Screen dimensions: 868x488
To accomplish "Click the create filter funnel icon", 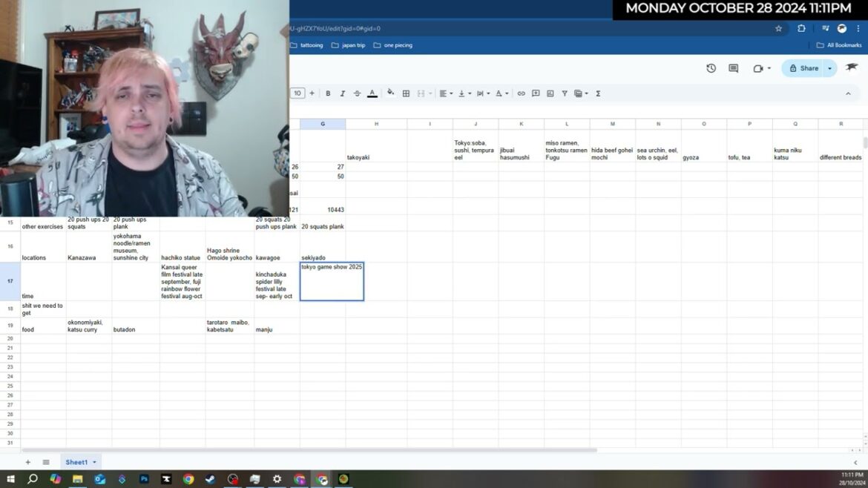I will tap(565, 93).
